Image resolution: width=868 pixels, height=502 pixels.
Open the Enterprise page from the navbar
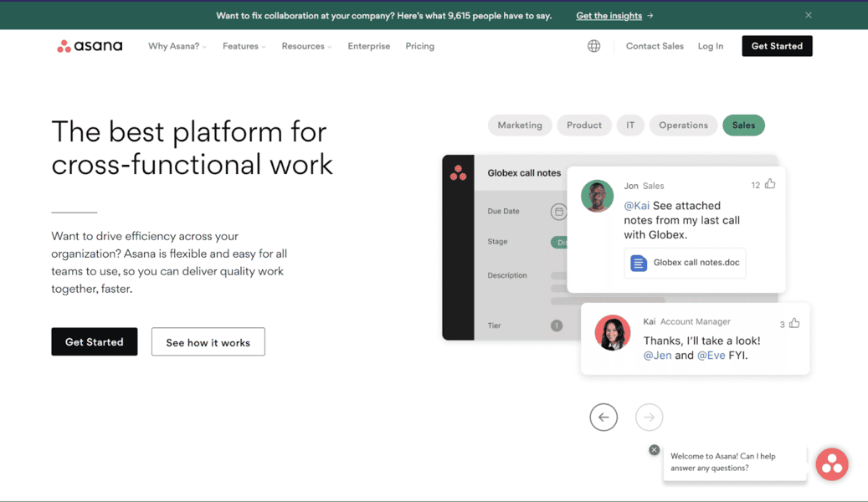click(368, 46)
